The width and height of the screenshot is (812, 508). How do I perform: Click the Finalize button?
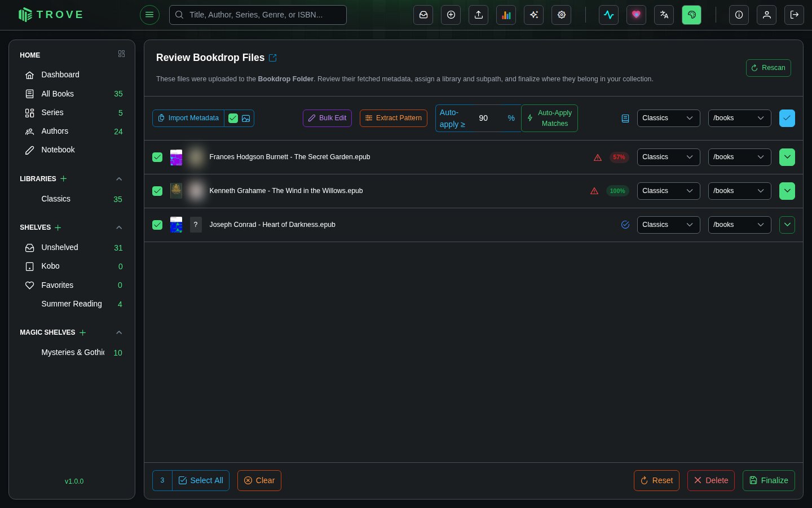(769, 480)
